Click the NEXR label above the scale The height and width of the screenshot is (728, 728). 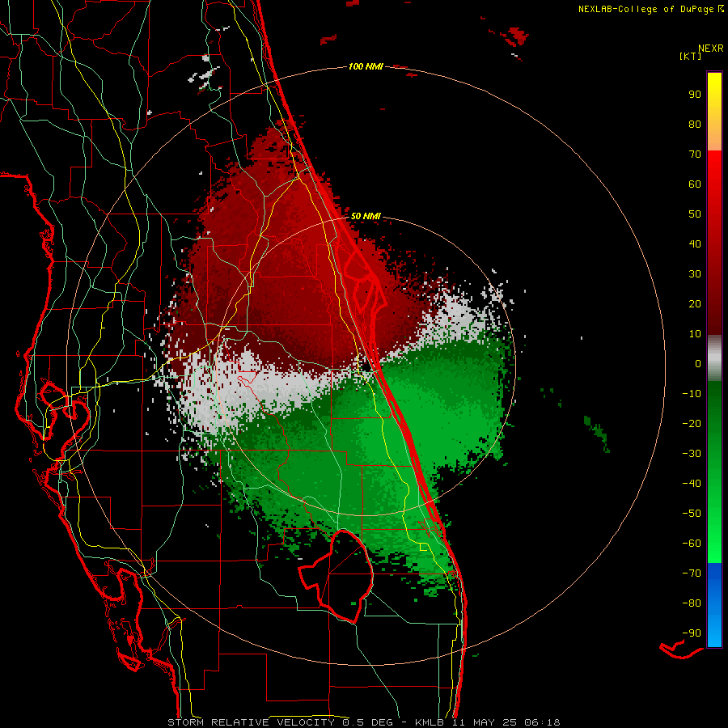711,49
